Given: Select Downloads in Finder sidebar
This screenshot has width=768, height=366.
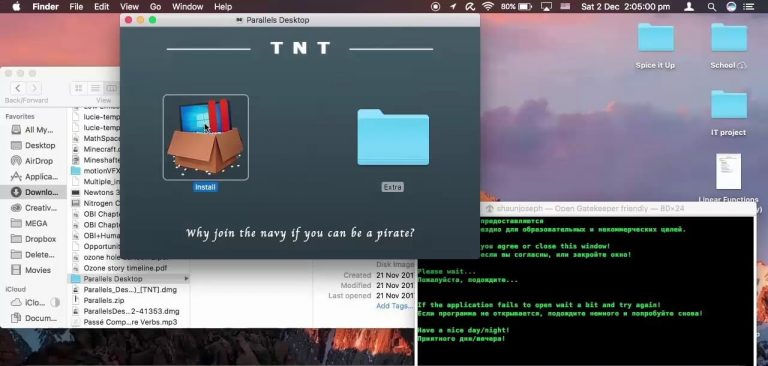Looking at the screenshot, I should click(x=33, y=192).
